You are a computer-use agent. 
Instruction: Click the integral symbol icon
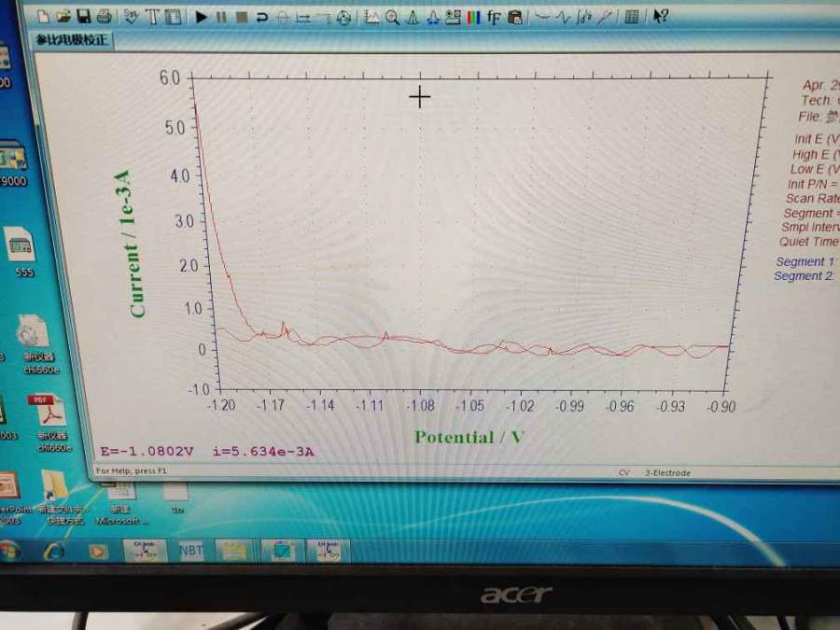[x=583, y=18]
